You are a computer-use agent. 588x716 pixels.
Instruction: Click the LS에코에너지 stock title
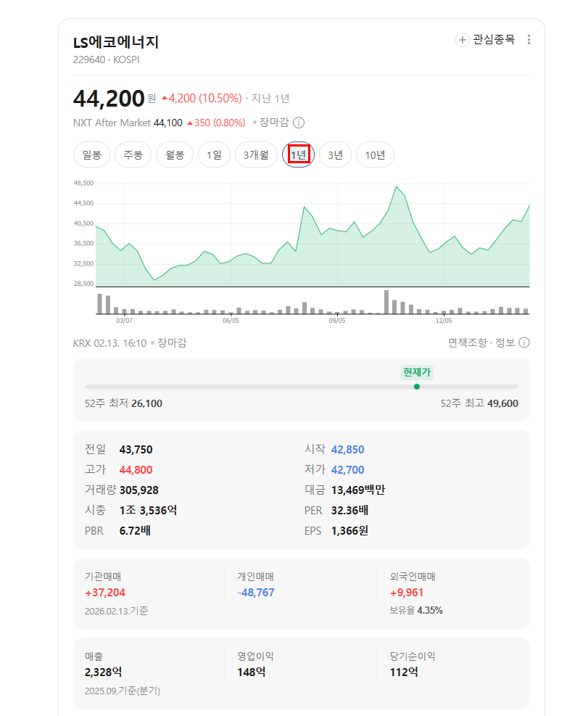(x=116, y=42)
